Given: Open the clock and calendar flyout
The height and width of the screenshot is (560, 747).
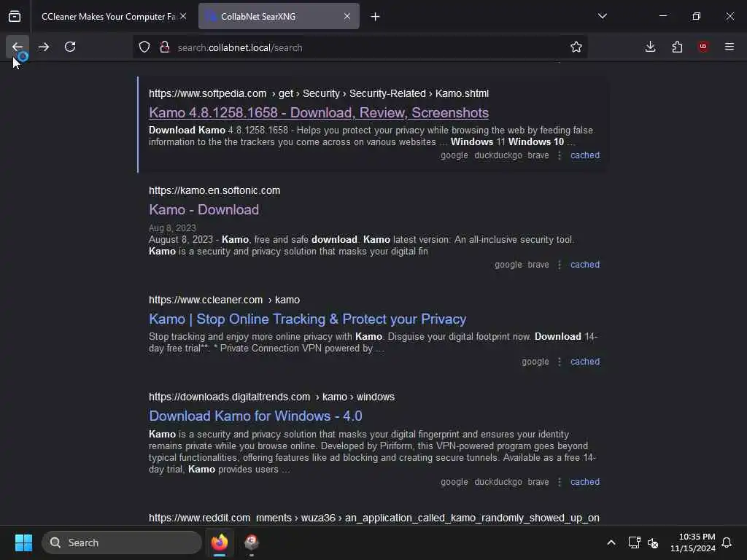Looking at the screenshot, I should pos(693,542).
